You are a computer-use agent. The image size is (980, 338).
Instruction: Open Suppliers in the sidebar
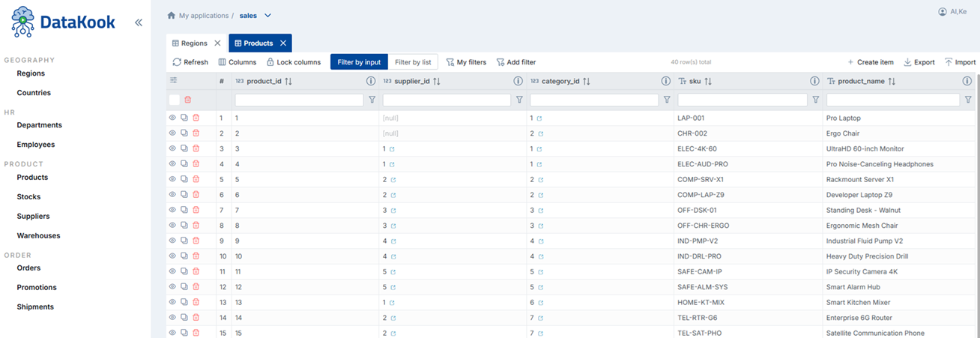(33, 216)
